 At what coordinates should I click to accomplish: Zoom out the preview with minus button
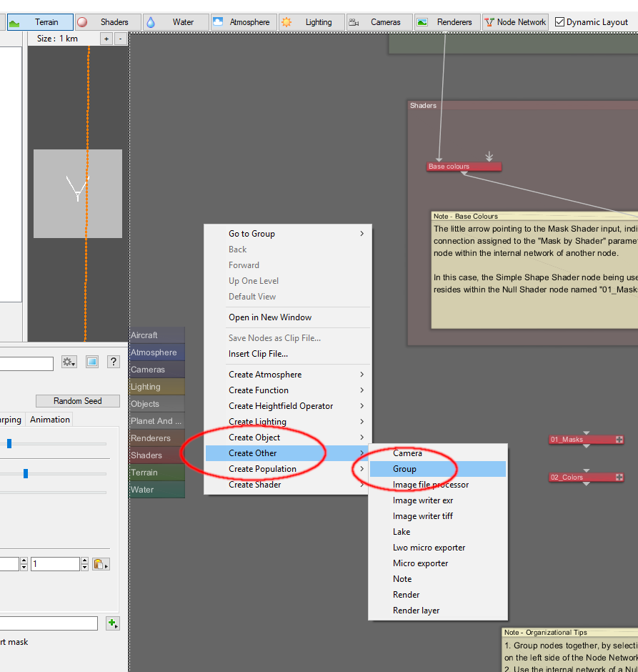coord(120,39)
